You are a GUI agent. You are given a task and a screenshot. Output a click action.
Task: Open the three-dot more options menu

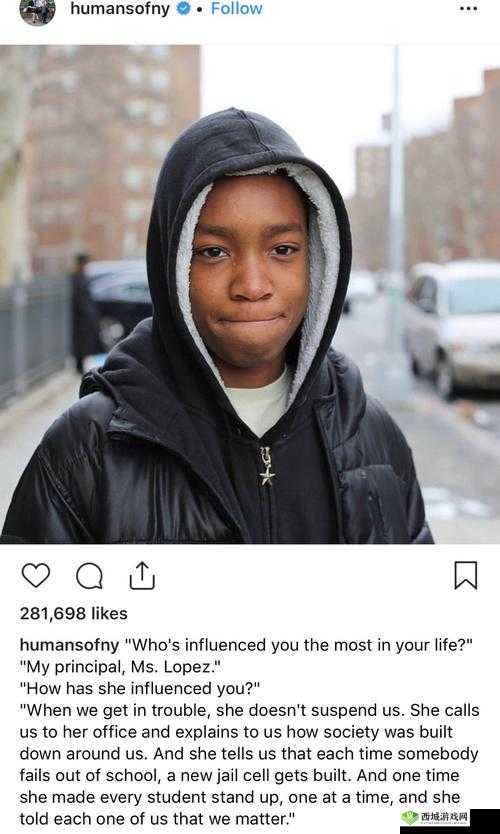point(468,9)
